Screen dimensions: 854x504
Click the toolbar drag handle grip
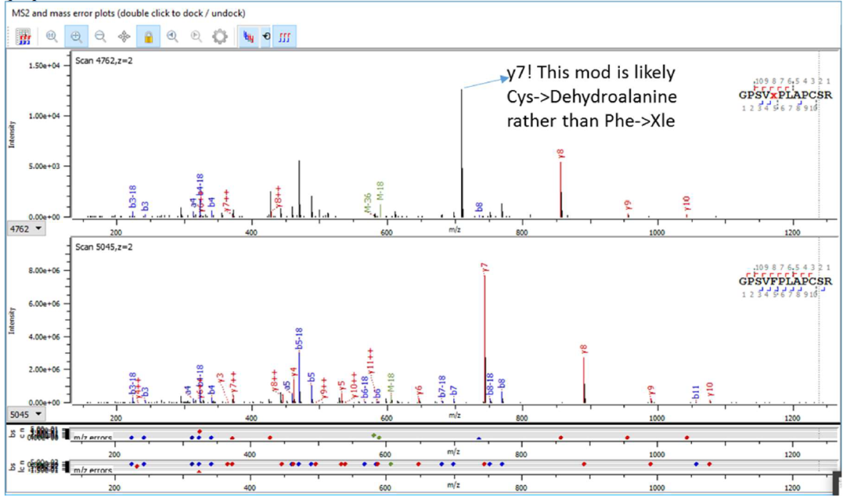(9, 36)
